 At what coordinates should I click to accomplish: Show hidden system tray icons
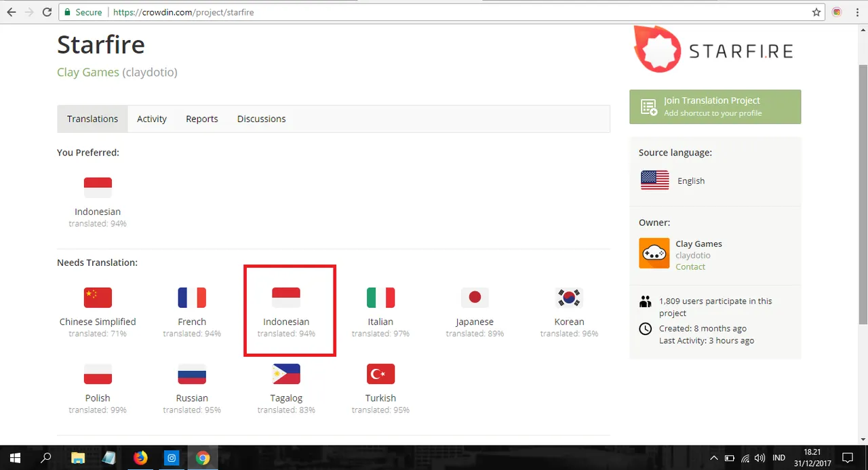coord(713,458)
